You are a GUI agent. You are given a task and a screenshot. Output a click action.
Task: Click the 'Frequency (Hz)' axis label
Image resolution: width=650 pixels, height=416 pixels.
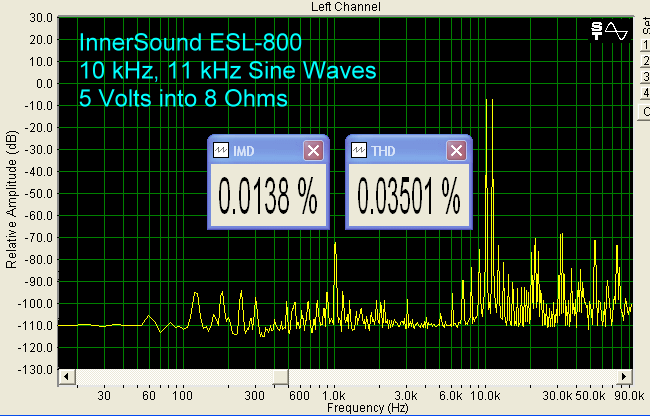(x=368, y=408)
